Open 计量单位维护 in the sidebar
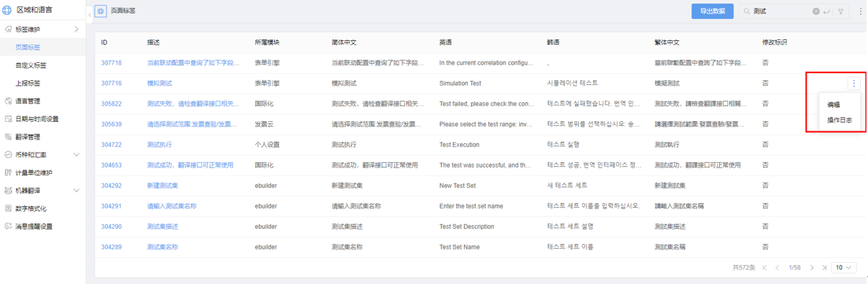 [34, 172]
